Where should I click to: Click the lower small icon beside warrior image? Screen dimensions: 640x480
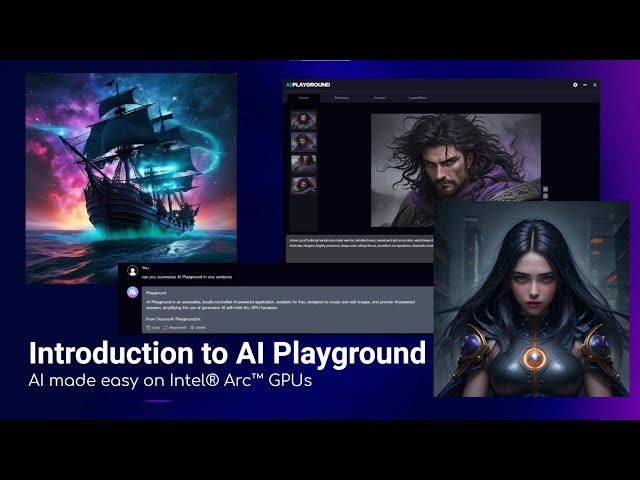pyautogui.click(x=545, y=196)
